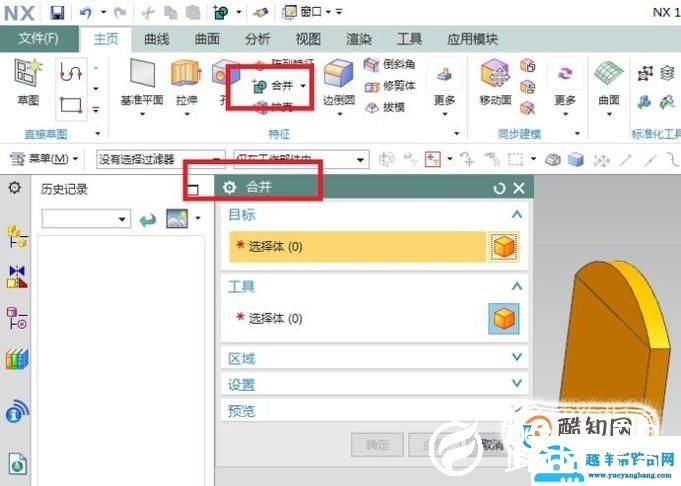This screenshot has height=486, width=681.
Task: Click the picture thumbnail view icon in 历史记录
Action: [x=177, y=218]
